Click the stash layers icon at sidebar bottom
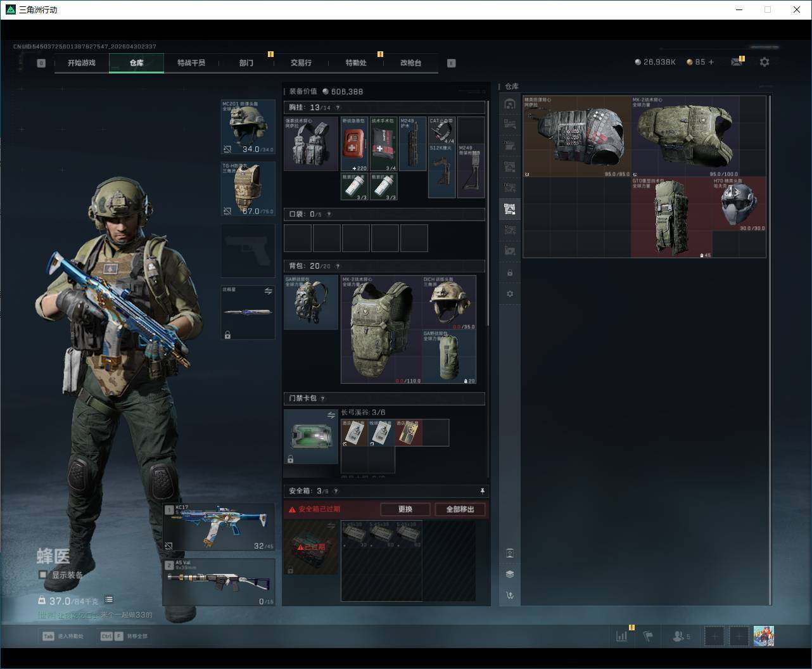Viewport: 812px width, 669px height. click(x=510, y=574)
